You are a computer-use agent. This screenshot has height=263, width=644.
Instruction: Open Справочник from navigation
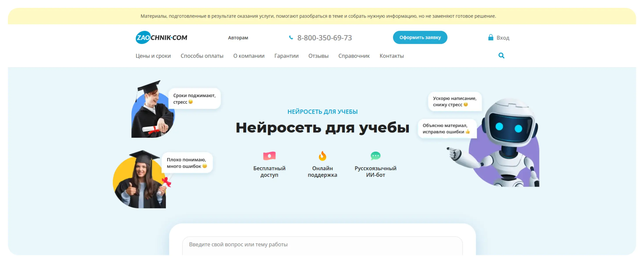point(354,56)
